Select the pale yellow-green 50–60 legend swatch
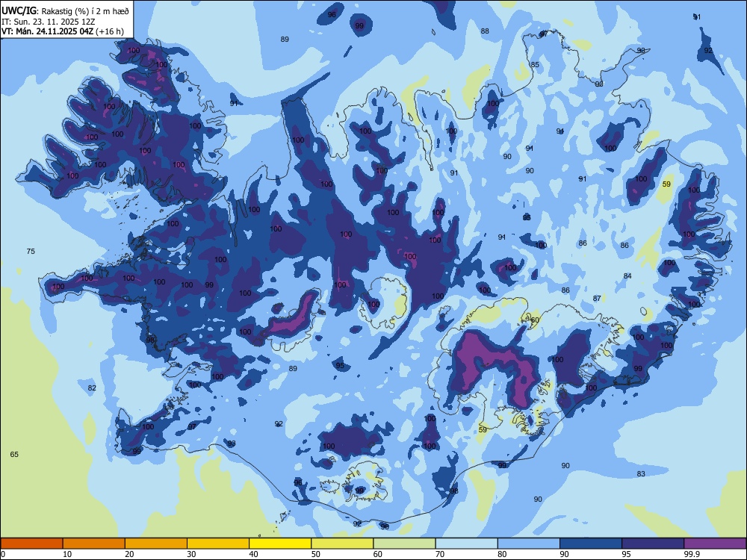The image size is (747, 560). (x=342, y=544)
